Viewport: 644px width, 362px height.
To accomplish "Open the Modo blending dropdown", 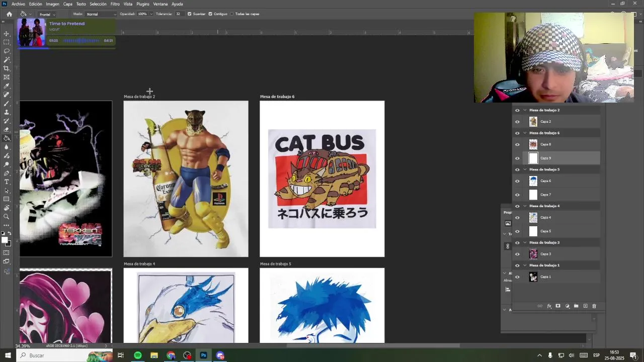I will coord(101,14).
